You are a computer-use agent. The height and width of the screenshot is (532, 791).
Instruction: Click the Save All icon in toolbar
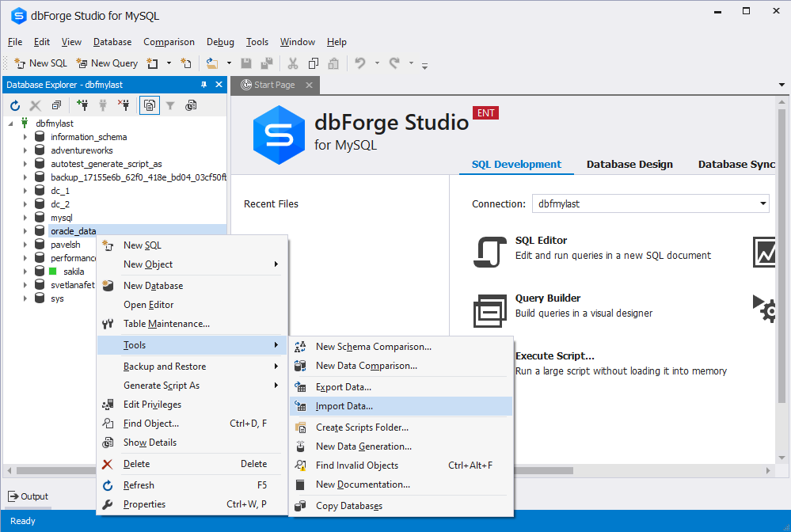coord(267,63)
